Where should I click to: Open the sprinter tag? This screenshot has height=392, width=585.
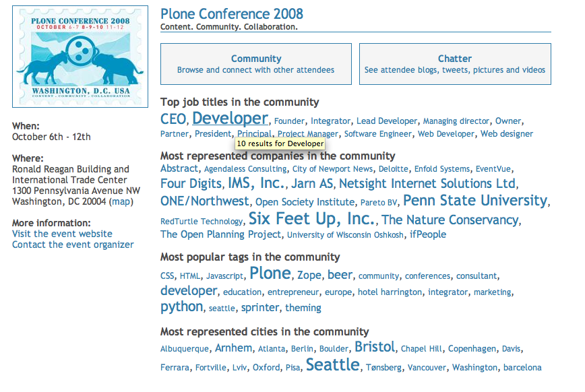click(259, 308)
